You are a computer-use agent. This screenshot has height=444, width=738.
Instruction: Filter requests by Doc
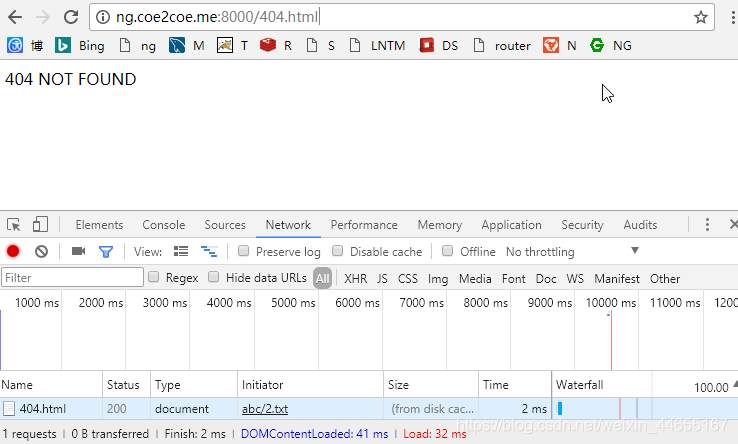(x=546, y=279)
